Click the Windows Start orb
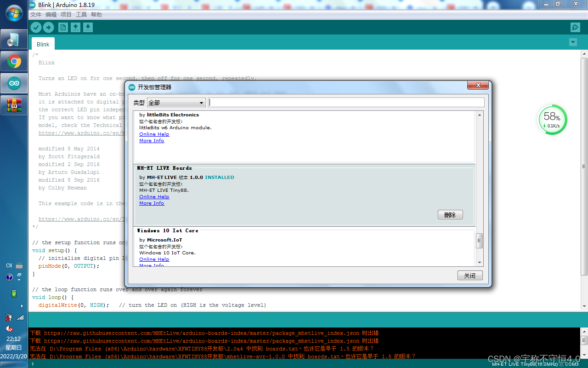This screenshot has height=368, width=588. pyautogui.click(x=14, y=13)
